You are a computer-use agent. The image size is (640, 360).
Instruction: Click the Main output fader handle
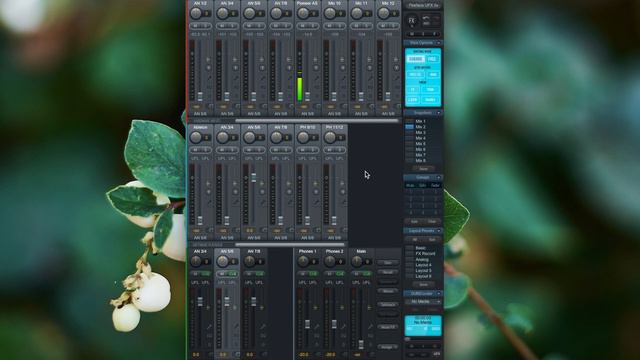point(361,344)
